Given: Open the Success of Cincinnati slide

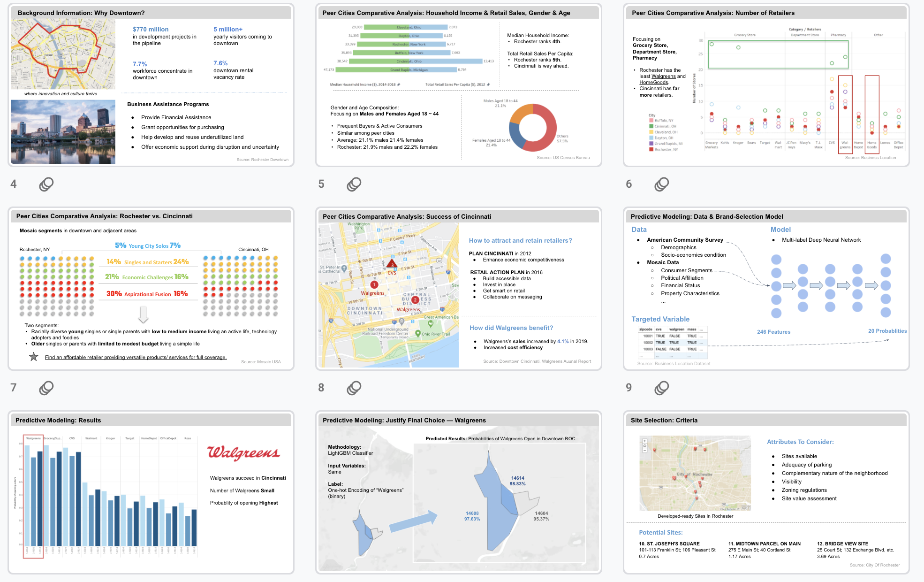Looking at the screenshot, I should point(459,289).
